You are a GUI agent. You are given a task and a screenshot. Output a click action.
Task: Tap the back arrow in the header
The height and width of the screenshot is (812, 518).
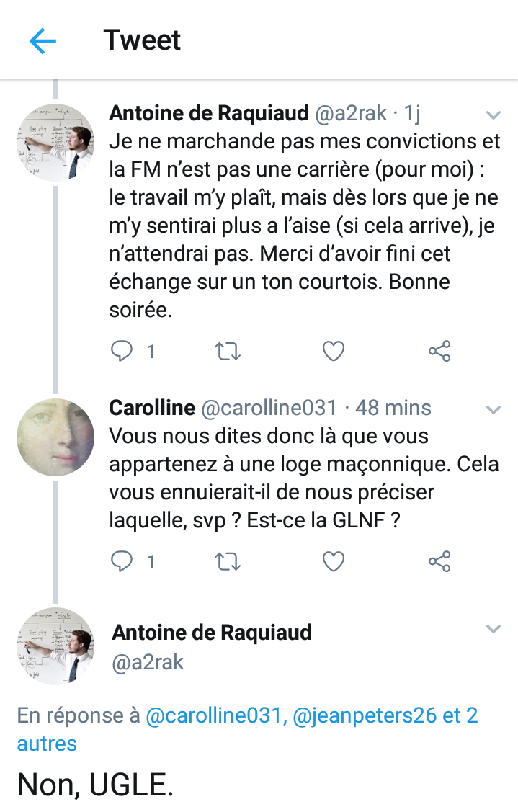(x=43, y=41)
